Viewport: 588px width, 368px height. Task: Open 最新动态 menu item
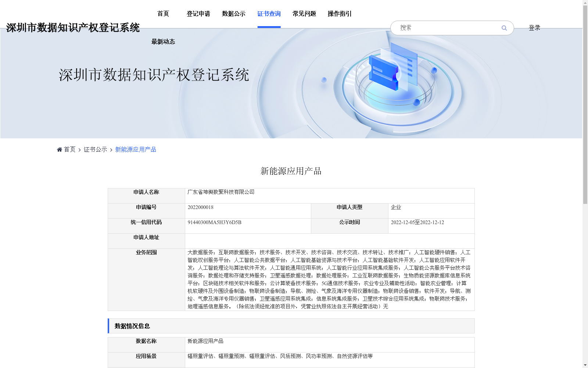point(163,42)
